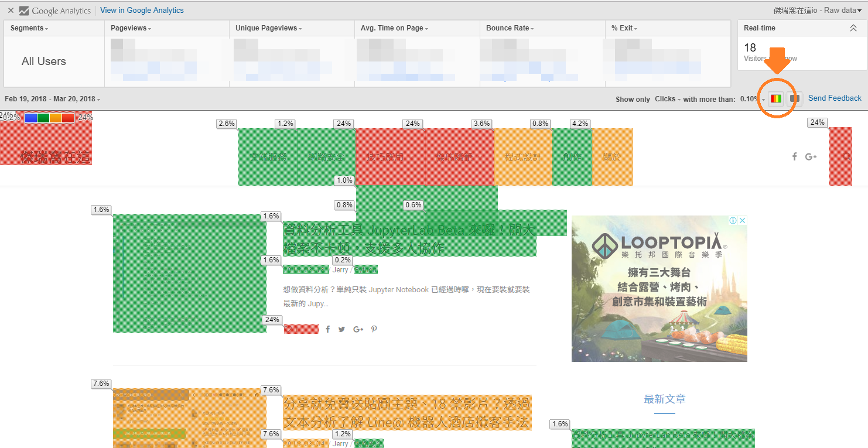Click the Google Analytics logo
The image size is (868, 448).
tap(55, 11)
